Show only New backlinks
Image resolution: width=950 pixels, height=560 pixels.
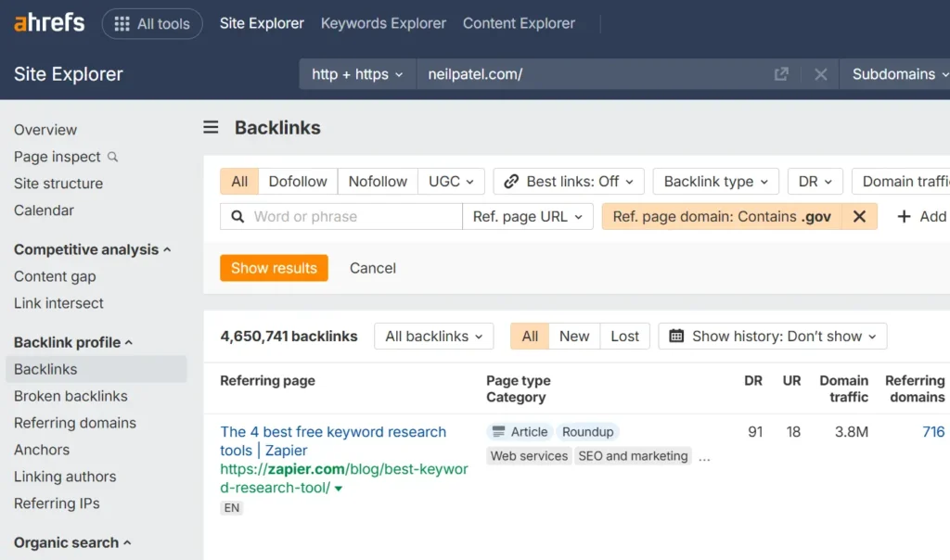(x=574, y=336)
